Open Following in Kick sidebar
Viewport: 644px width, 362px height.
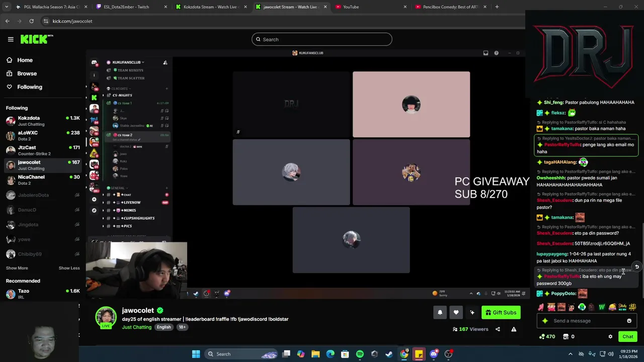pyautogui.click(x=30, y=87)
